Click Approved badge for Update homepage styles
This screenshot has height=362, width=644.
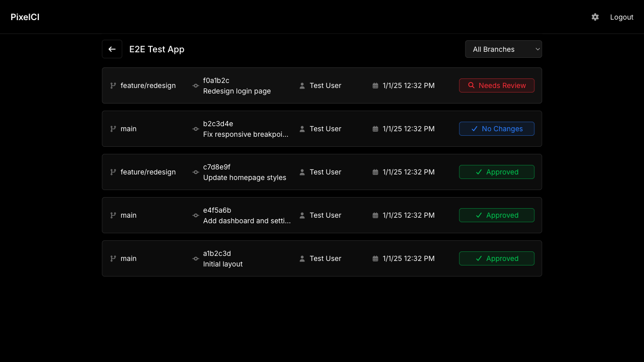click(x=497, y=172)
